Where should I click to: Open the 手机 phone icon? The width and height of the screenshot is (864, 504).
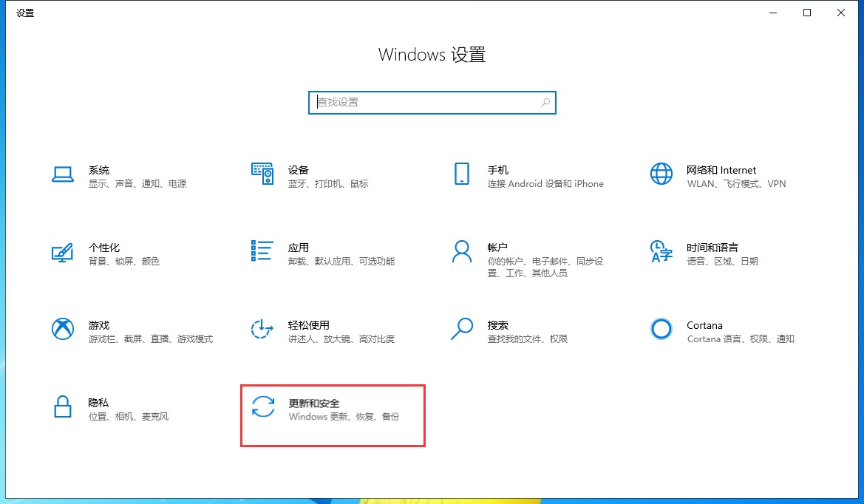pyautogui.click(x=462, y=174)
